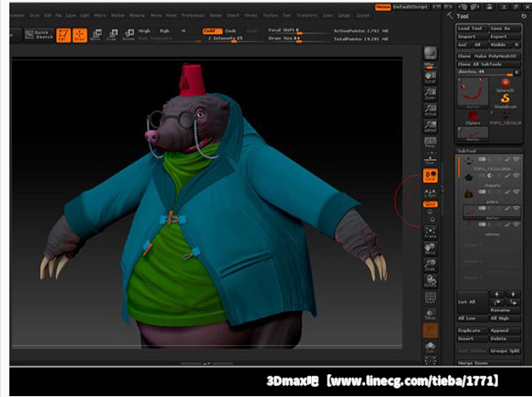Collapse the Tool palette title
The width and height of the screenshot is (532, 397).
(x=462, y=16)
